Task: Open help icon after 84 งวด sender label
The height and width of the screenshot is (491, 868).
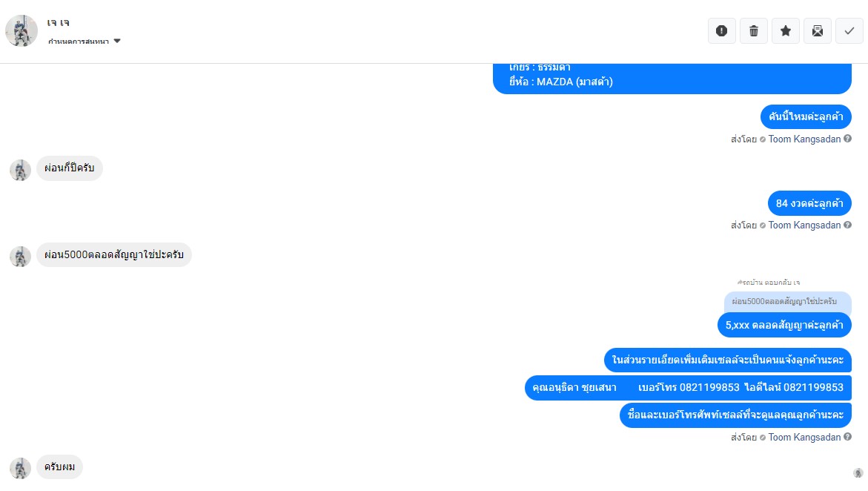Action: [x=847, y=225]
